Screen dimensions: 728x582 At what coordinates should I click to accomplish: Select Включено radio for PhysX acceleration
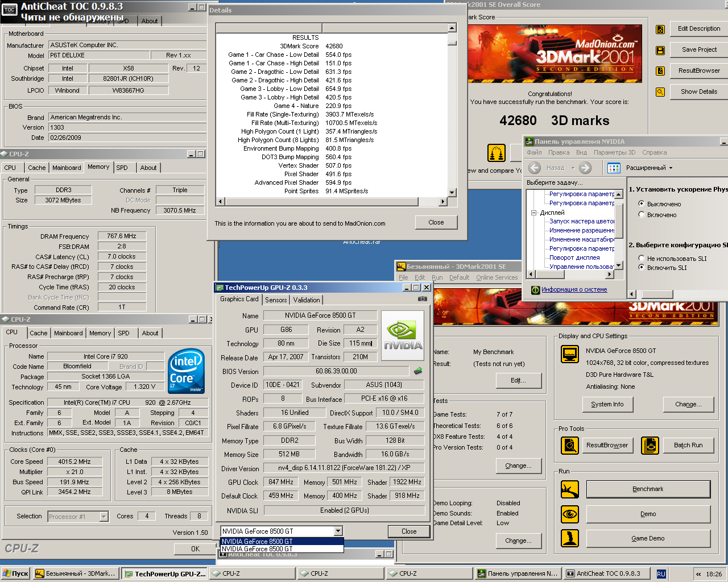(642, 215)
